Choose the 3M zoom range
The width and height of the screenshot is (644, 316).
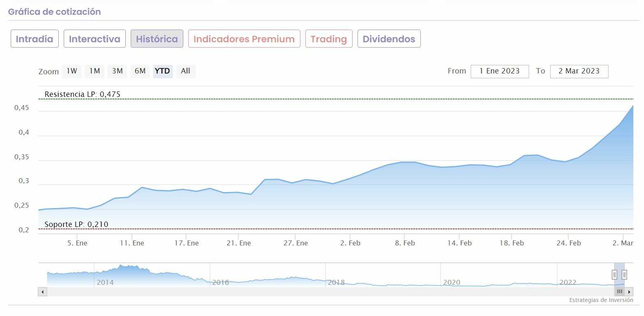point(118,71)
